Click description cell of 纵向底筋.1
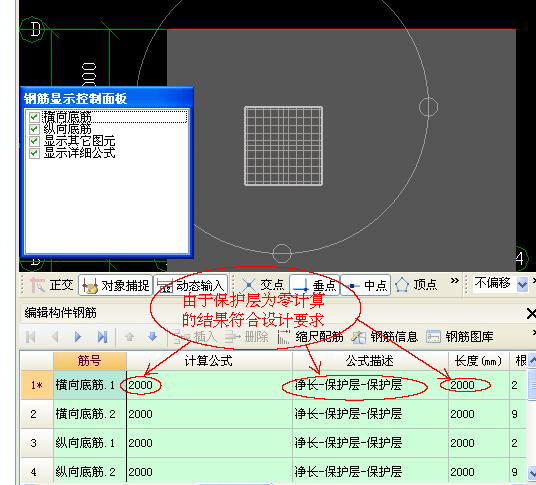Image resolution: width=536 pixels, height=485 pixels. [x=370, y=443]
